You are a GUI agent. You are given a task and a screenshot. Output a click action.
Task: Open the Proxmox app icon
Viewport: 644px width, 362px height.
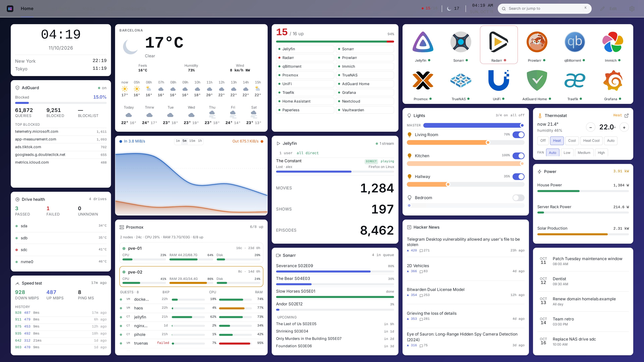pyautogui.click(x=422, y=80)
